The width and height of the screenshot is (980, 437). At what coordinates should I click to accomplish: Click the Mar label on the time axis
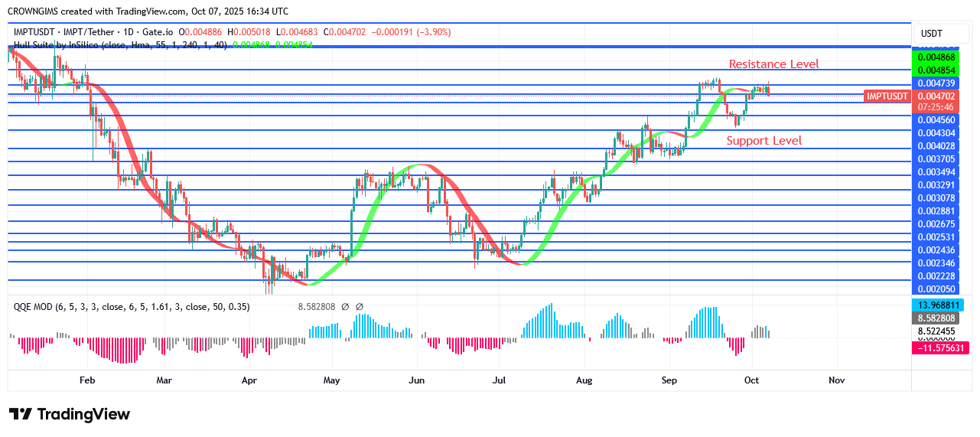coord(164,380)
